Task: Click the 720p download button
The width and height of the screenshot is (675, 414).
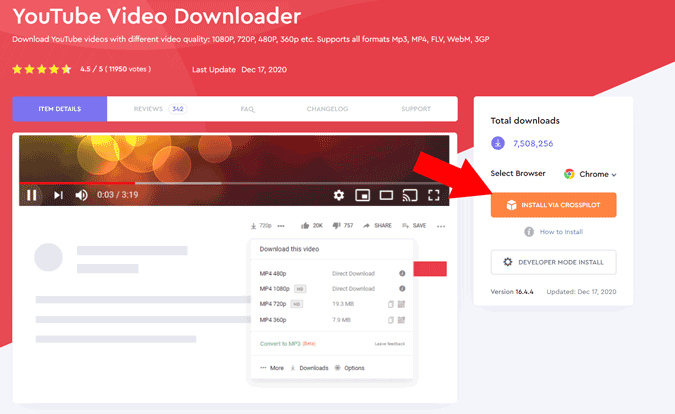Action: pos(261,226)
